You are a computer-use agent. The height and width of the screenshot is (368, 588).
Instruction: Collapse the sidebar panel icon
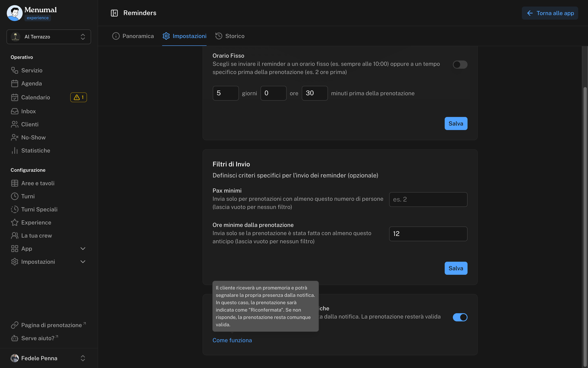point(114,13)
